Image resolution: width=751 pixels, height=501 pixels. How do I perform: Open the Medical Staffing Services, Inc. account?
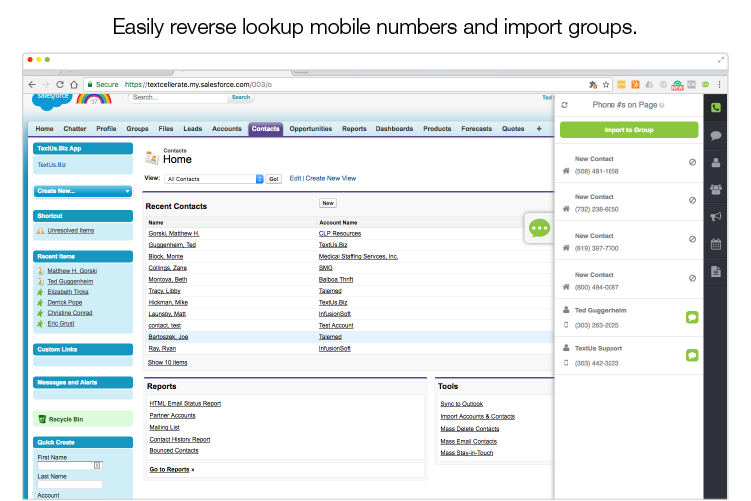[358, 256]
